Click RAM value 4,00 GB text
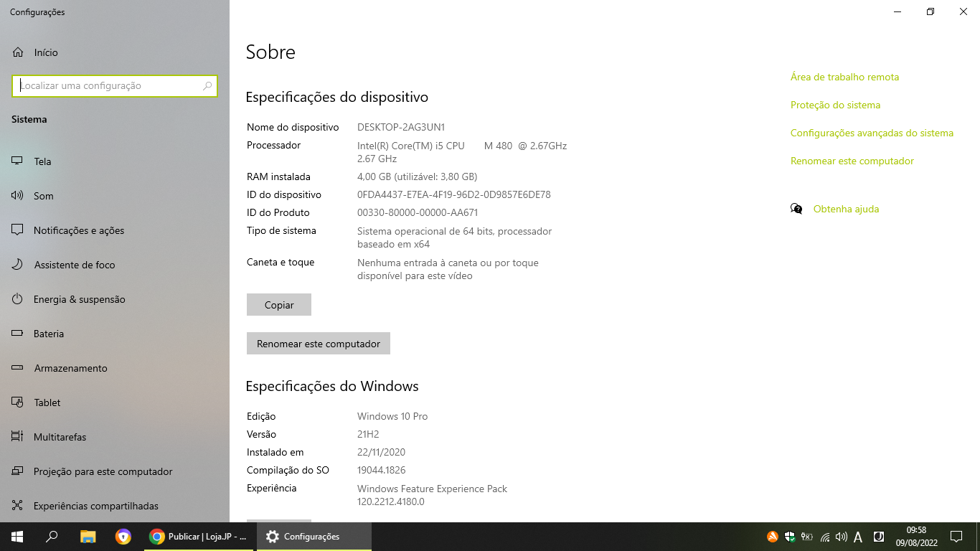The width and height of the screenshot is (980, 551). pos(417,176)
